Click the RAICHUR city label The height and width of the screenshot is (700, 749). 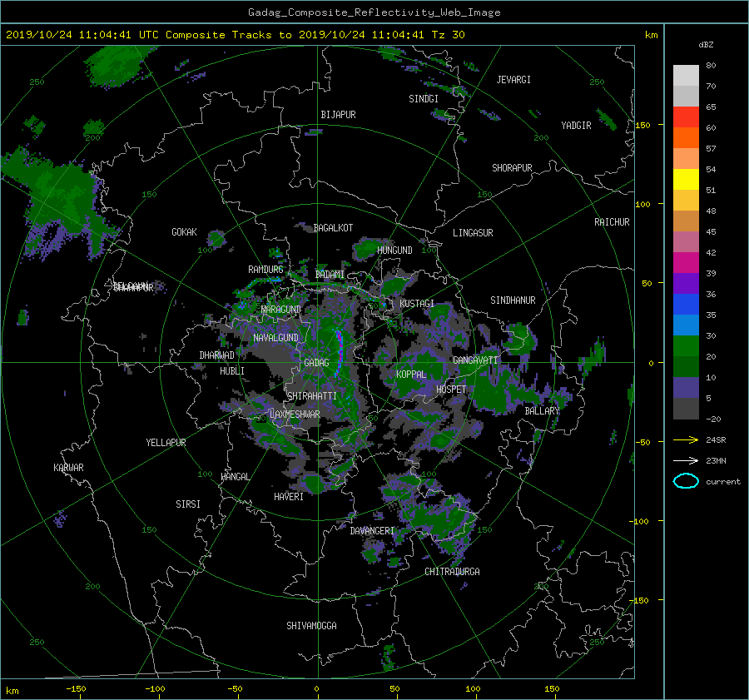pyautogui.click(x=612, y=221)
